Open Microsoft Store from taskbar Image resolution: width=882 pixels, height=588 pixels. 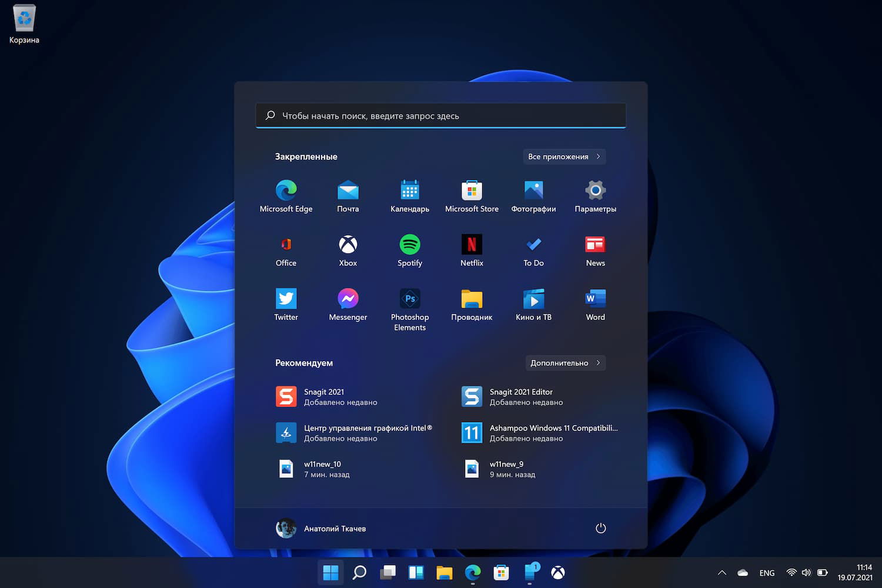[501, 572]
